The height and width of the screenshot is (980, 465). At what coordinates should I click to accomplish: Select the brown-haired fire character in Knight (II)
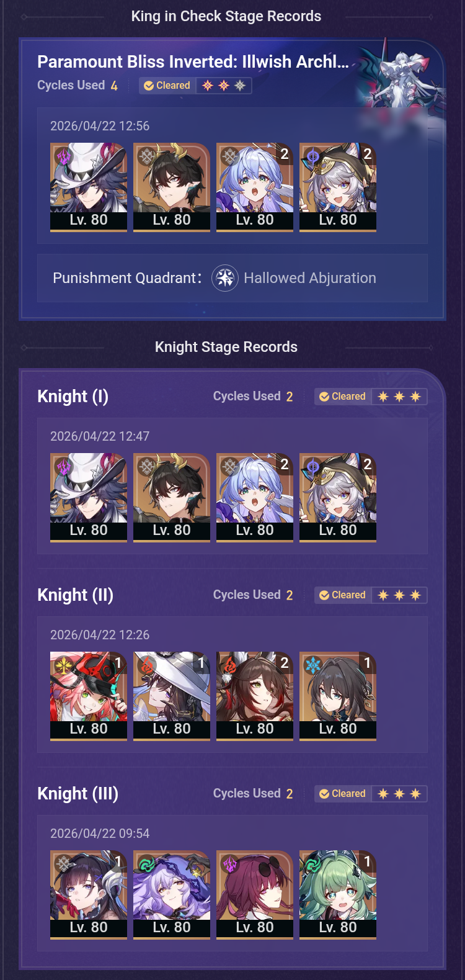point(255,696)
